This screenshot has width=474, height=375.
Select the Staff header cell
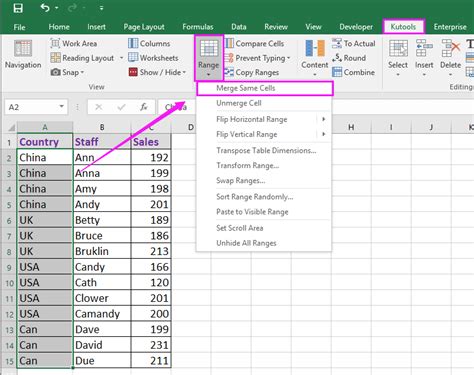(x=102, y=142)
